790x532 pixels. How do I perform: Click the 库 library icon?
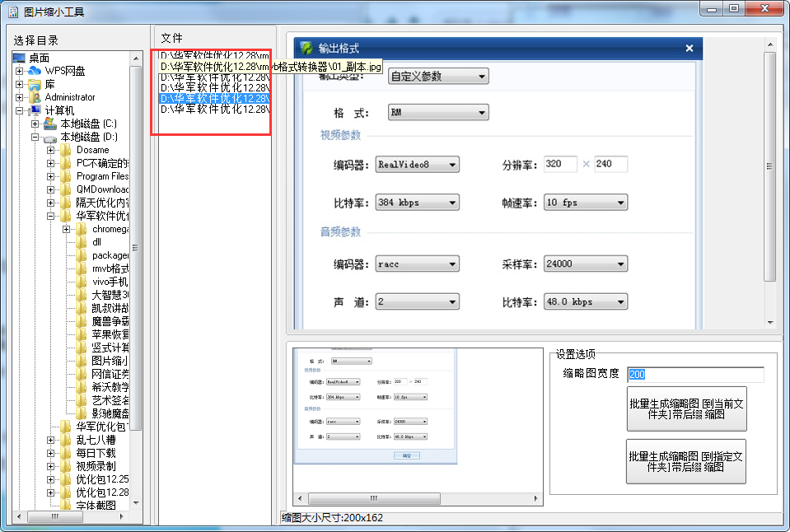click(x=35, y=85)
